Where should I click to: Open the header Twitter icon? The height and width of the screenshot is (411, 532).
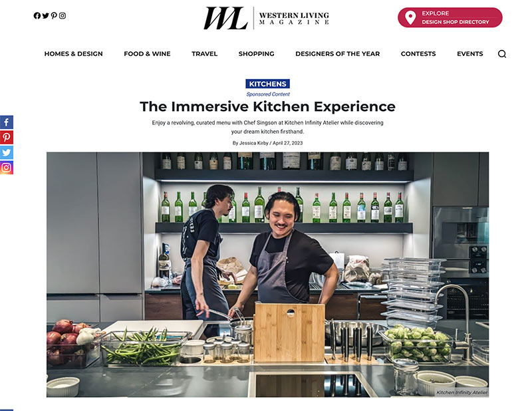(x=45, y=15)
